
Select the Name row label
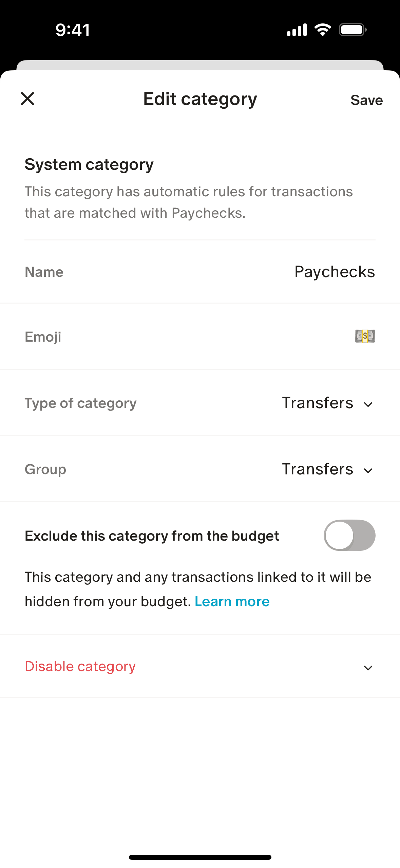[x=44, y=272]
